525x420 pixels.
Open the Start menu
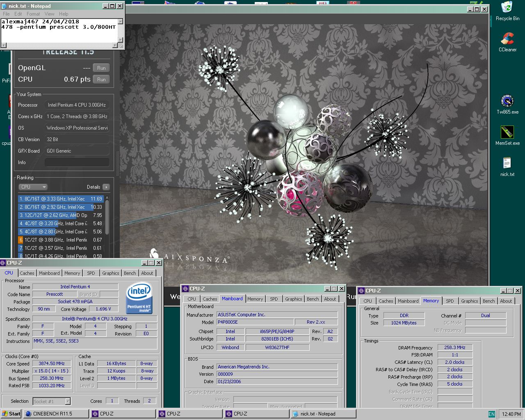[11, 414]
